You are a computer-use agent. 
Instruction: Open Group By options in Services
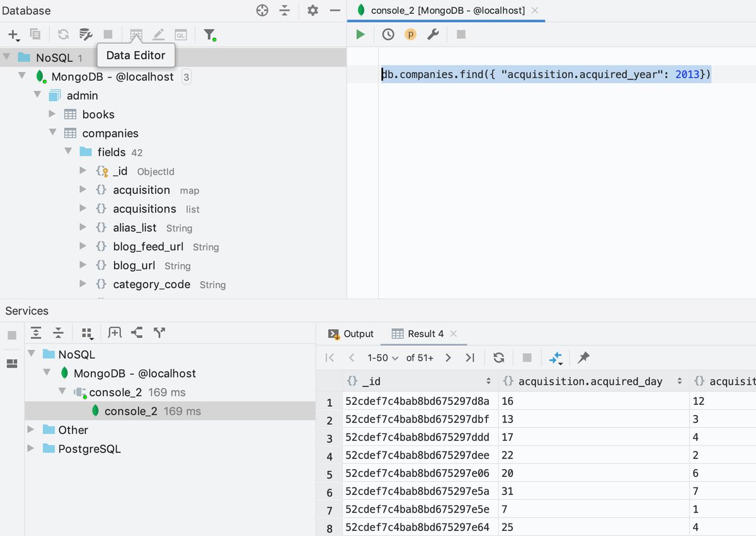88,333
